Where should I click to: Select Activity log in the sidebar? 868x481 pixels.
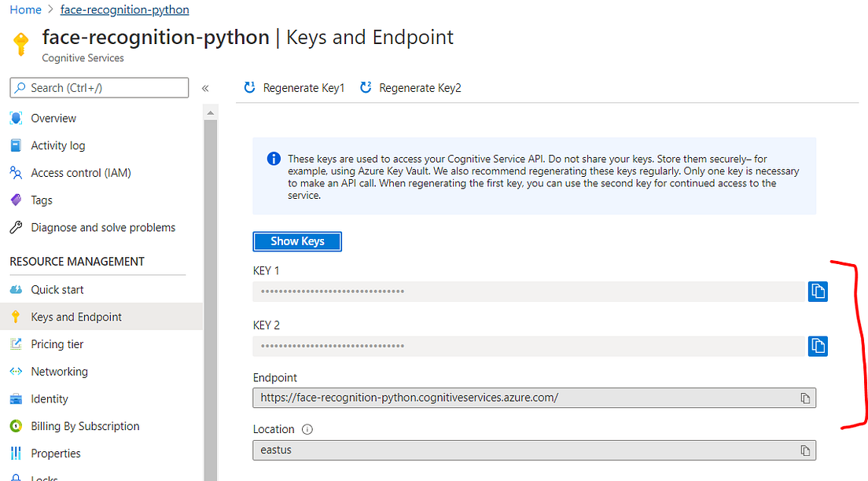coord(57,145)
